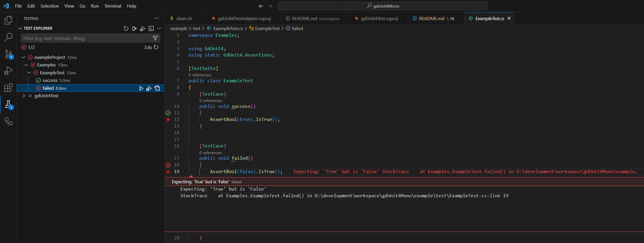Open the Terminal menu
Screen dimensions: 644x243
click(x=113, y=5)
